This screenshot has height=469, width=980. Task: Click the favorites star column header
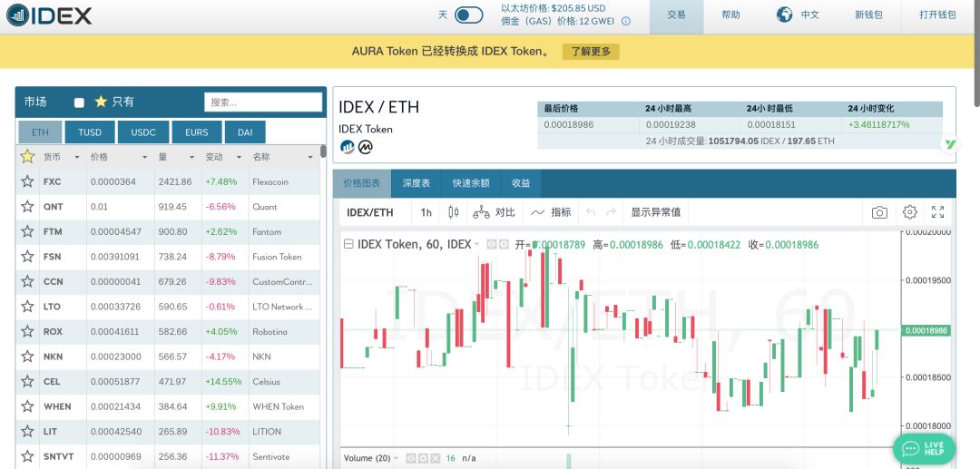[27, 157]
